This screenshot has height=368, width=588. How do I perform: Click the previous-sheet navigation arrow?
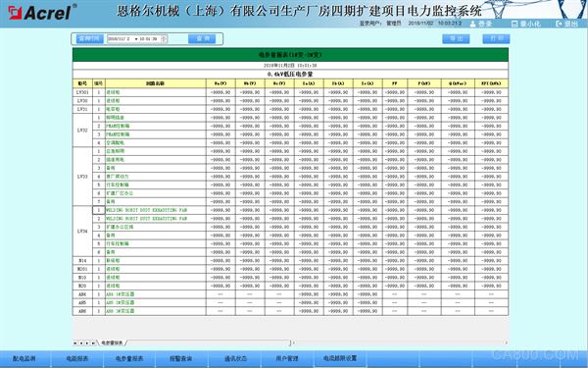81,343
